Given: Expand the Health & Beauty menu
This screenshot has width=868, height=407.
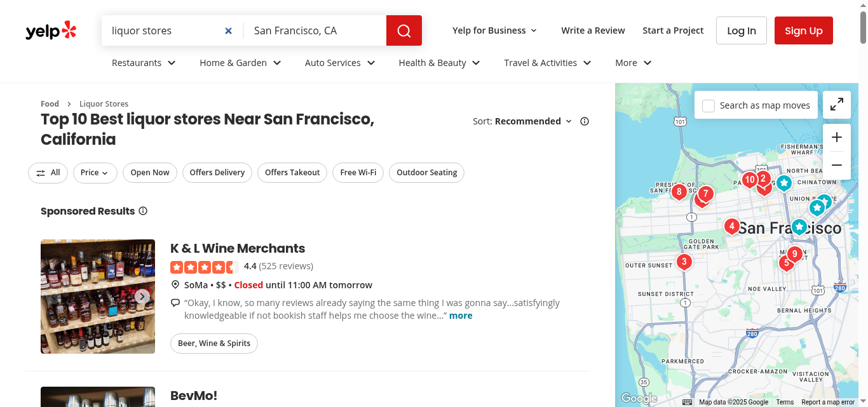Looking at the screenshot, I should click(x=439, y=63).
